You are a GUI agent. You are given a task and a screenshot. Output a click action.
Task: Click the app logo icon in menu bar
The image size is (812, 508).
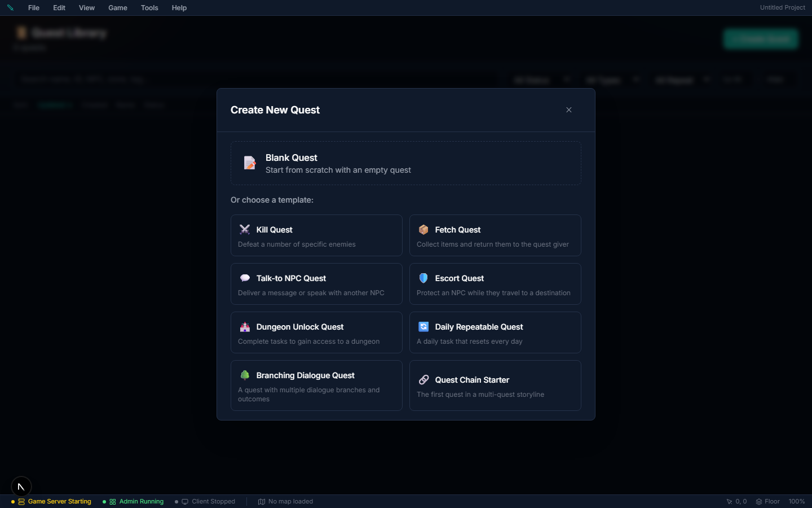click(x=10, y=7)
